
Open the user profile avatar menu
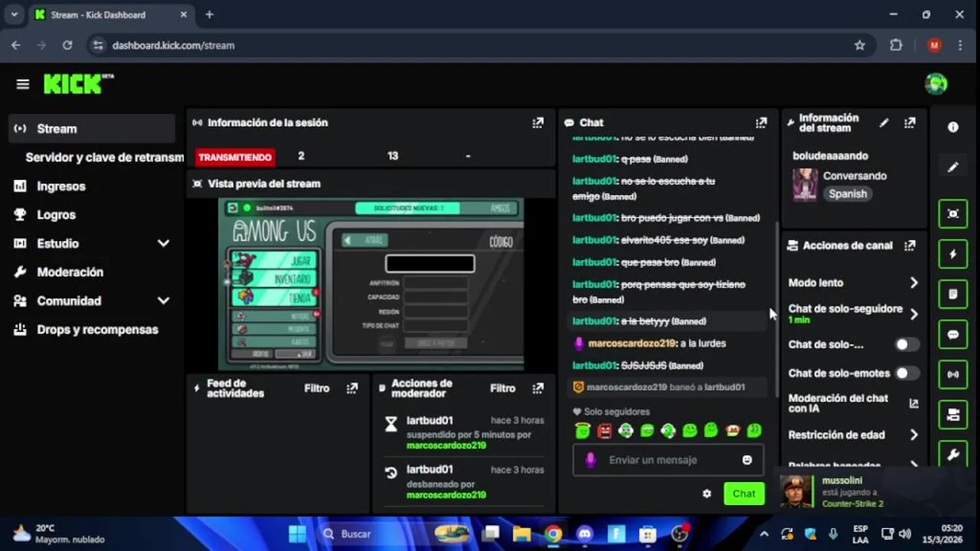936,83
